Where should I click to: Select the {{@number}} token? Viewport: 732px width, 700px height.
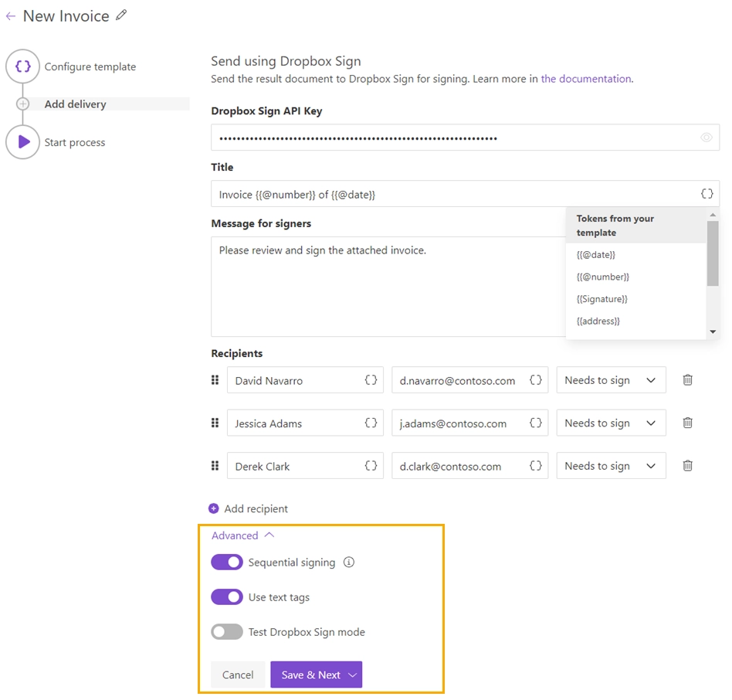(x=603, y=277)
